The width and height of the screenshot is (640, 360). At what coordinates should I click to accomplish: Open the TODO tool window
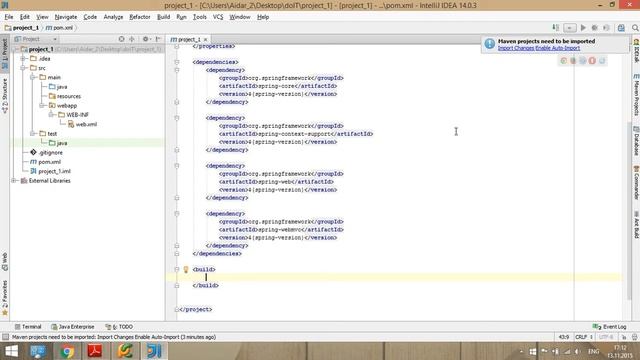click(119, 327)
